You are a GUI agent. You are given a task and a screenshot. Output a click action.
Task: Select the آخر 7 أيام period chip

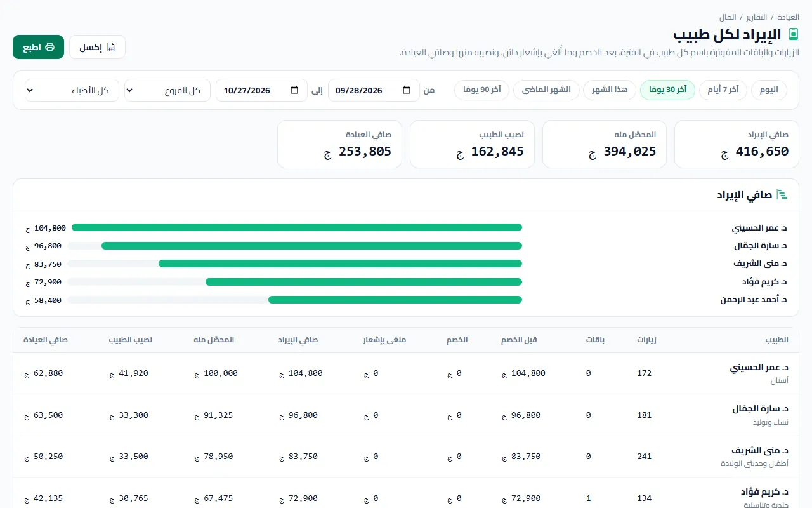723,90
